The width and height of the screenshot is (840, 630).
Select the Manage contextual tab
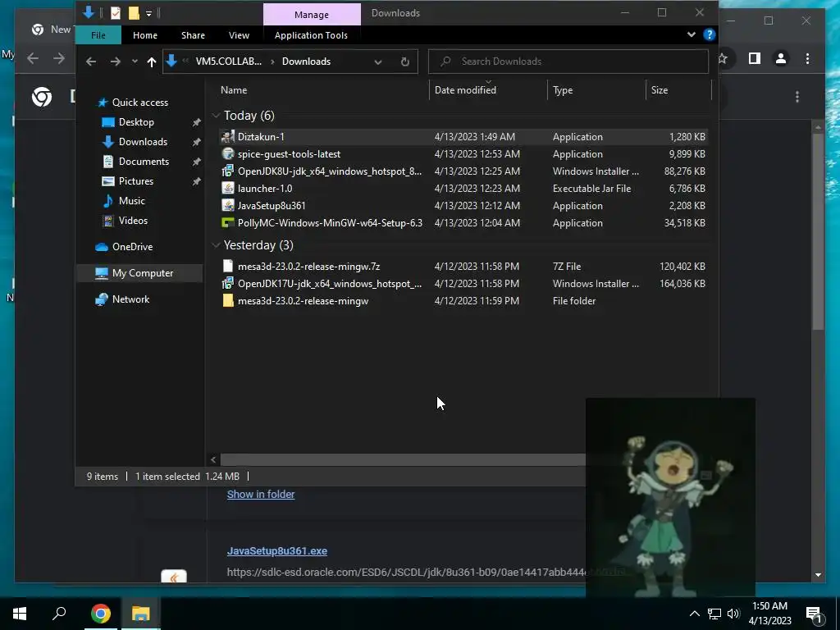tap(312, 15)
